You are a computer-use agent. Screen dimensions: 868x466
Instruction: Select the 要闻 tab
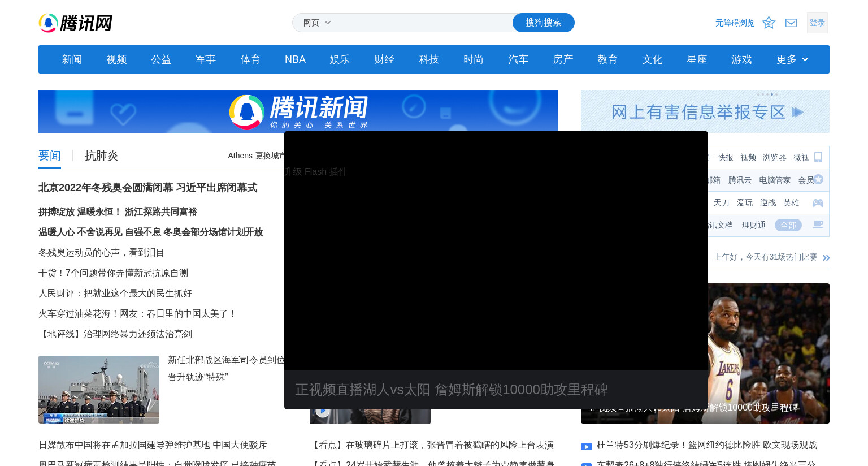click(x=50, y=156)
